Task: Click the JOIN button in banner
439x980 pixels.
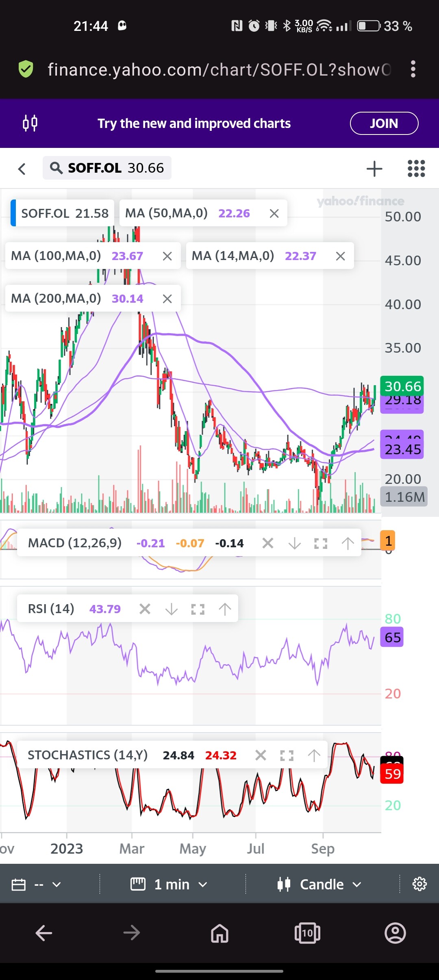Action: [x=384, y=123]
